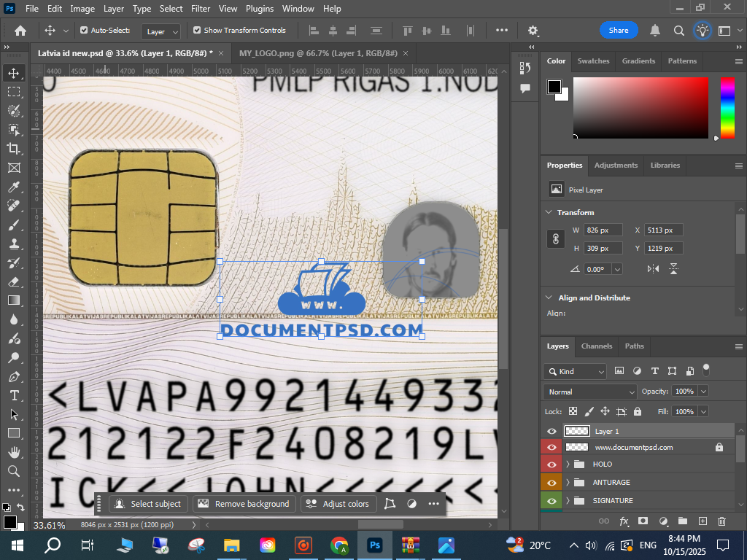Expand the ANTURAGE layer group
Screen dimensions: 747x560
point(568,483)
